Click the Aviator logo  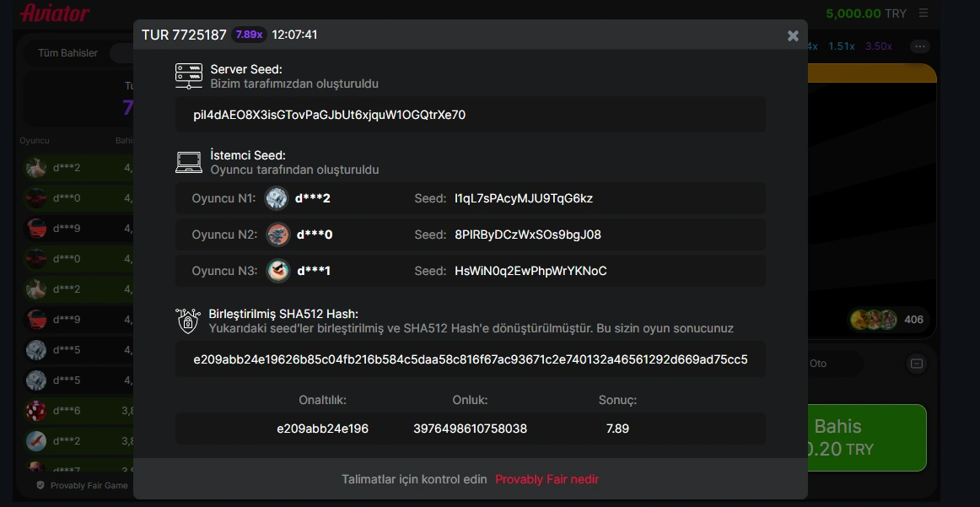[54, 13]
